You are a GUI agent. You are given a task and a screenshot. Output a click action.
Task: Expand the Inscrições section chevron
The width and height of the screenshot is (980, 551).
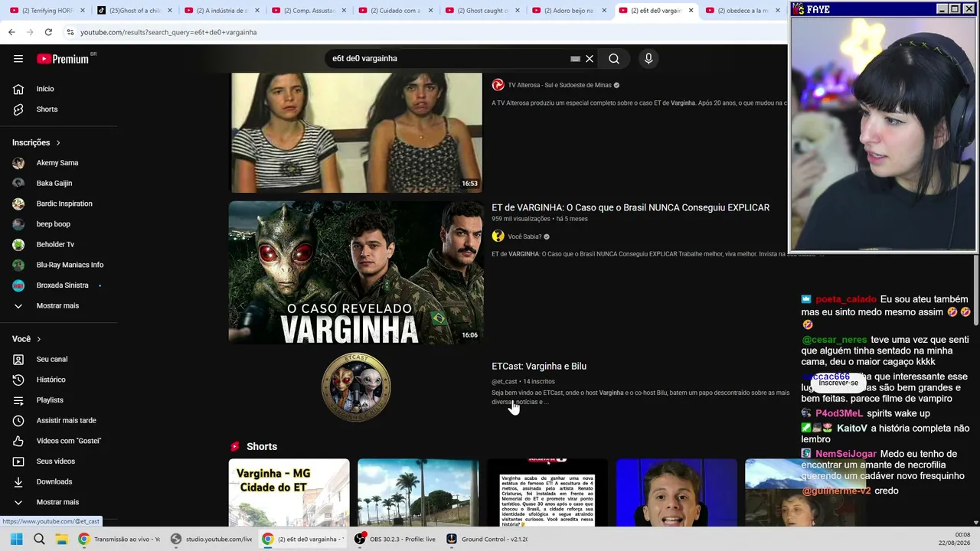tap(57, 143)
